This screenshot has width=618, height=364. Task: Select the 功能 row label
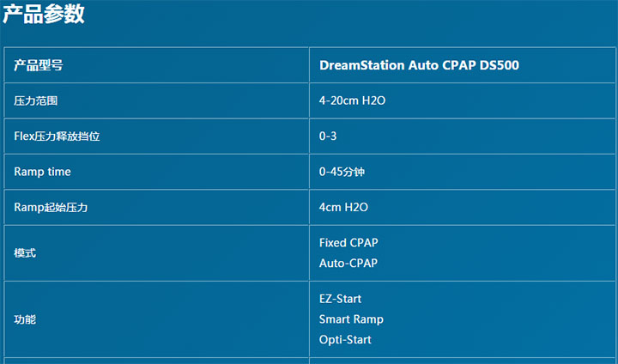(25, 319)
